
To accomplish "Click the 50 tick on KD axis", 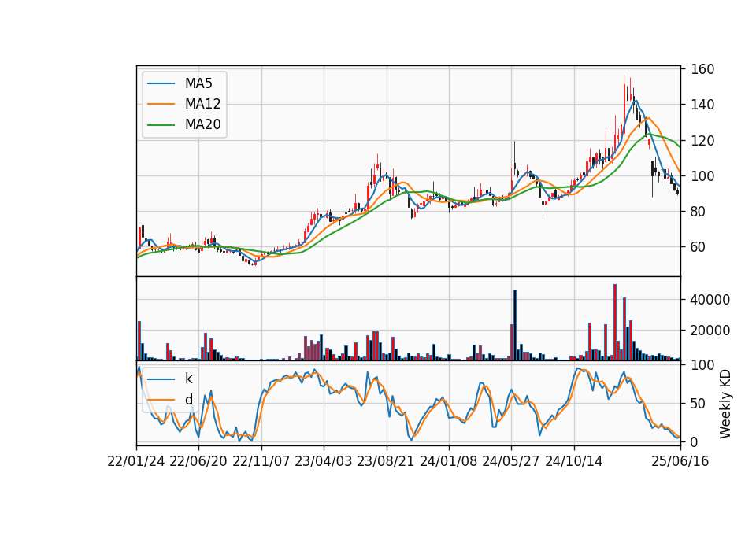I will [x=698, y=404].
